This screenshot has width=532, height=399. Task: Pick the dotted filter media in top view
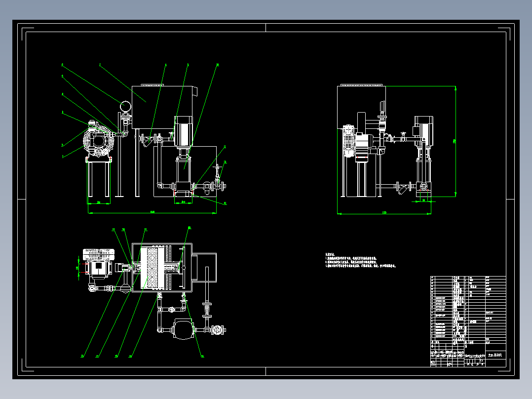coord(152,268)
